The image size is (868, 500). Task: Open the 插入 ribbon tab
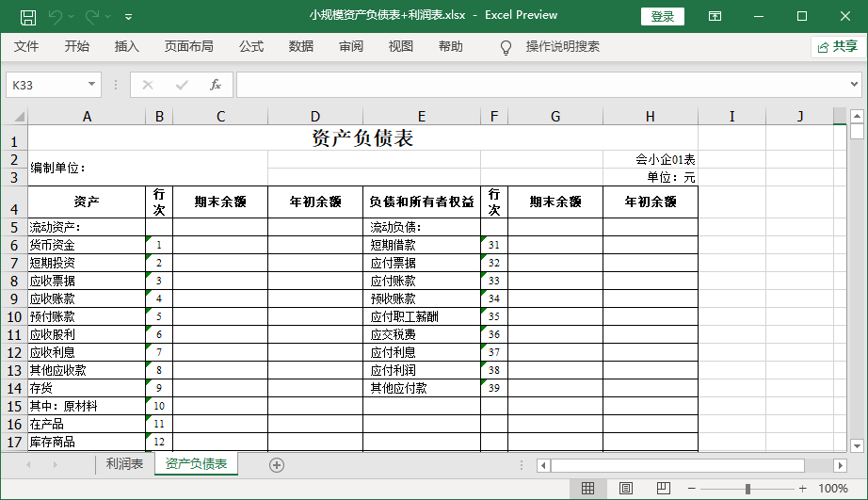[x=126, y=47]
